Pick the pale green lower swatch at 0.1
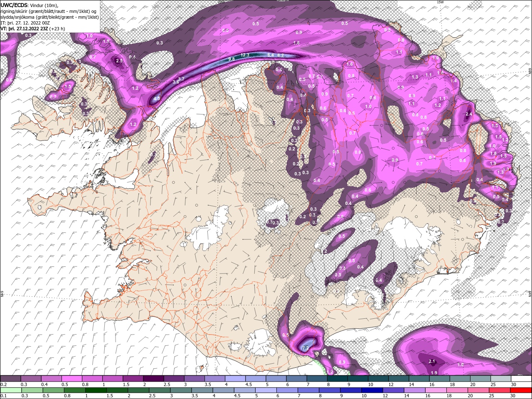Viewport: 532px width, 399px height. coord(11,390)
